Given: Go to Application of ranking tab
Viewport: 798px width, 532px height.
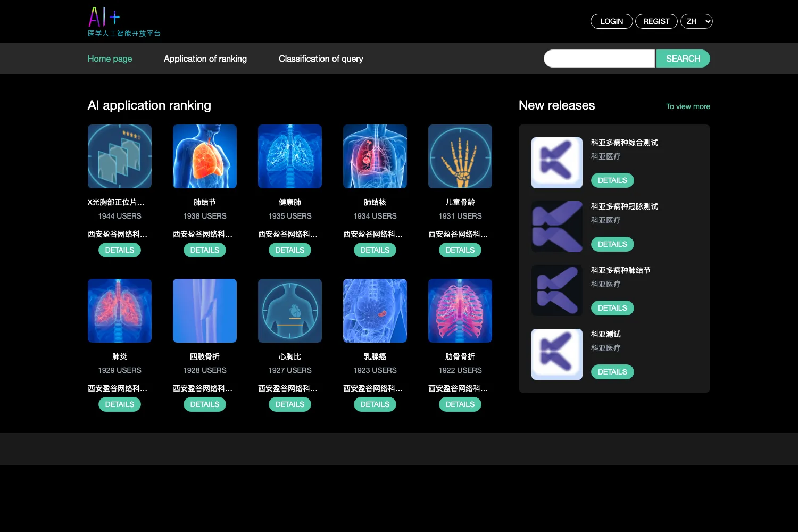Looking at the screenshot, I should click(x=205, y=59).
